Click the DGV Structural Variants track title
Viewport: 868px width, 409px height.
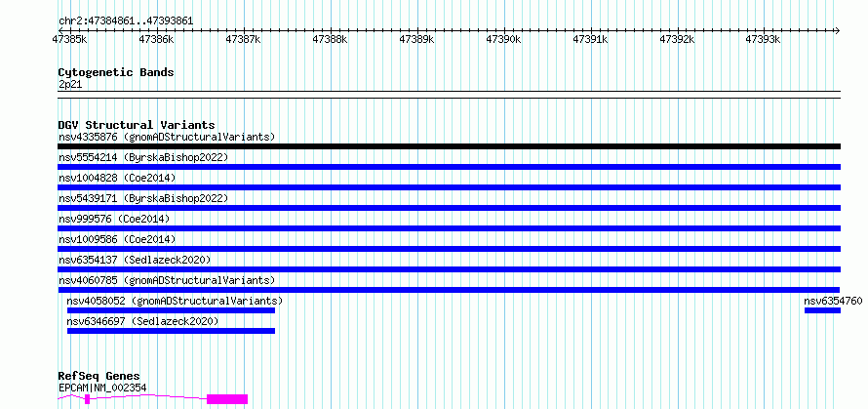[x=137, y=125]
